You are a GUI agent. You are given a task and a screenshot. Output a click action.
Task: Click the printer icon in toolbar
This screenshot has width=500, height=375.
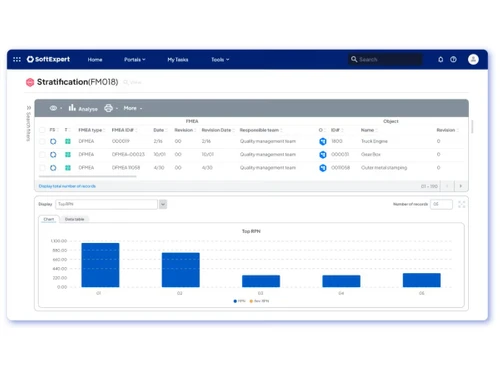108,108
